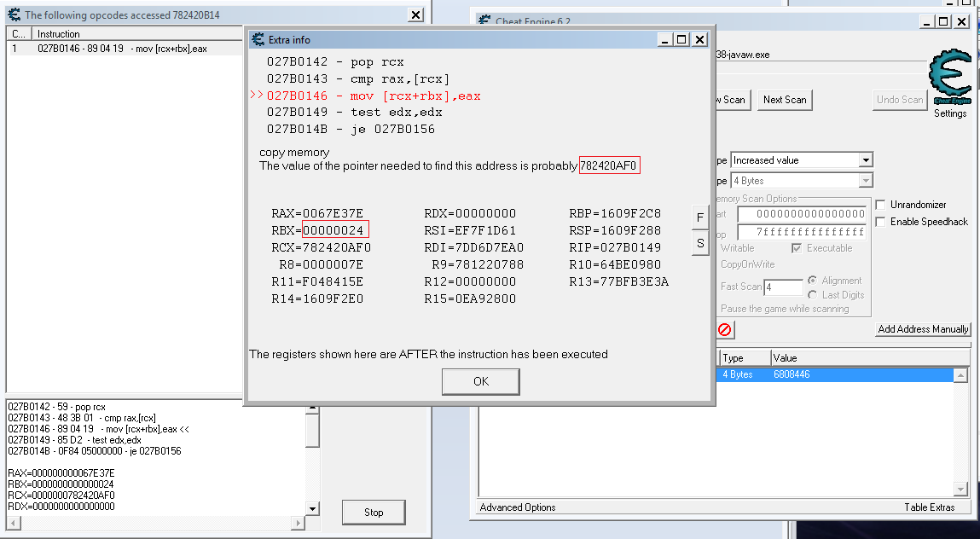Click the Next Scan button
The height and width of the screenshot is (539, 980).
point(784,100)
